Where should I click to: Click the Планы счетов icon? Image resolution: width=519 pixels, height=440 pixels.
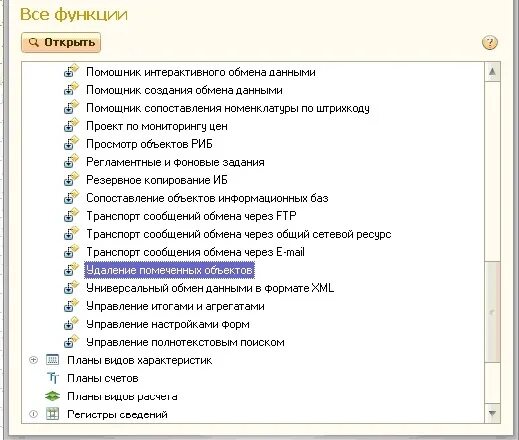53,378
